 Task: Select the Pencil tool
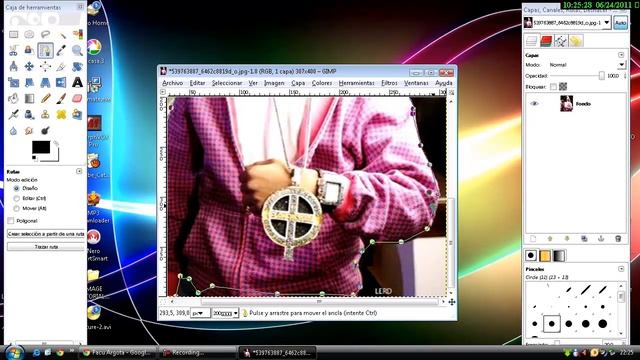point(45,98)
